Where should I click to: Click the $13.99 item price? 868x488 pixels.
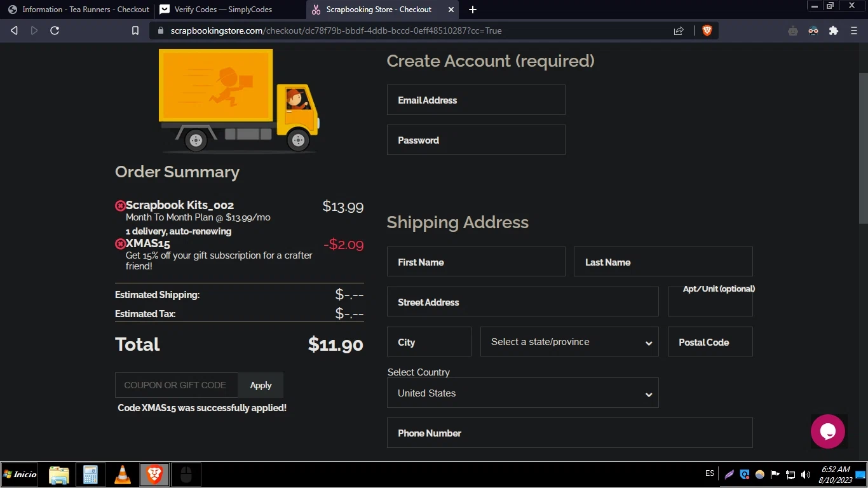tap(343, 206)
